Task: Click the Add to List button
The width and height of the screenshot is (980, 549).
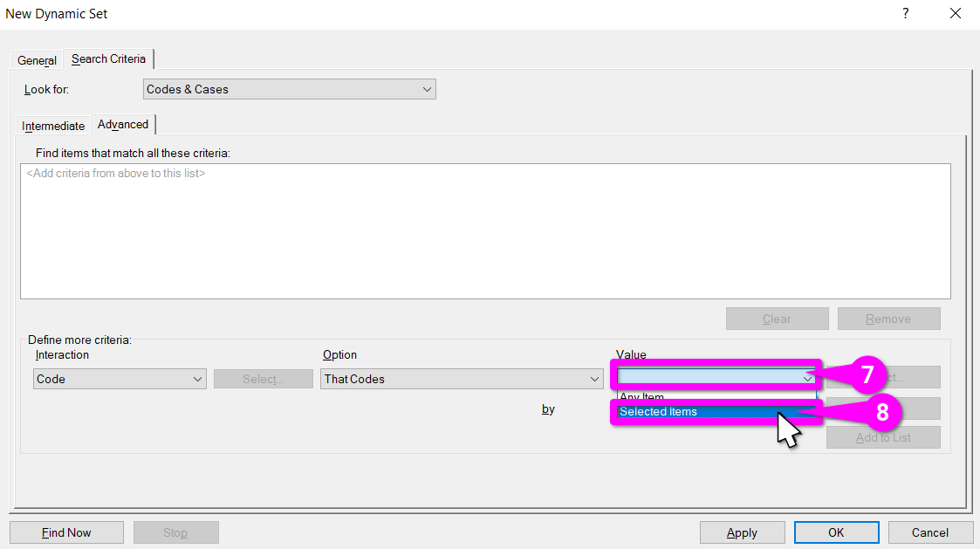Action: point(883,437)
